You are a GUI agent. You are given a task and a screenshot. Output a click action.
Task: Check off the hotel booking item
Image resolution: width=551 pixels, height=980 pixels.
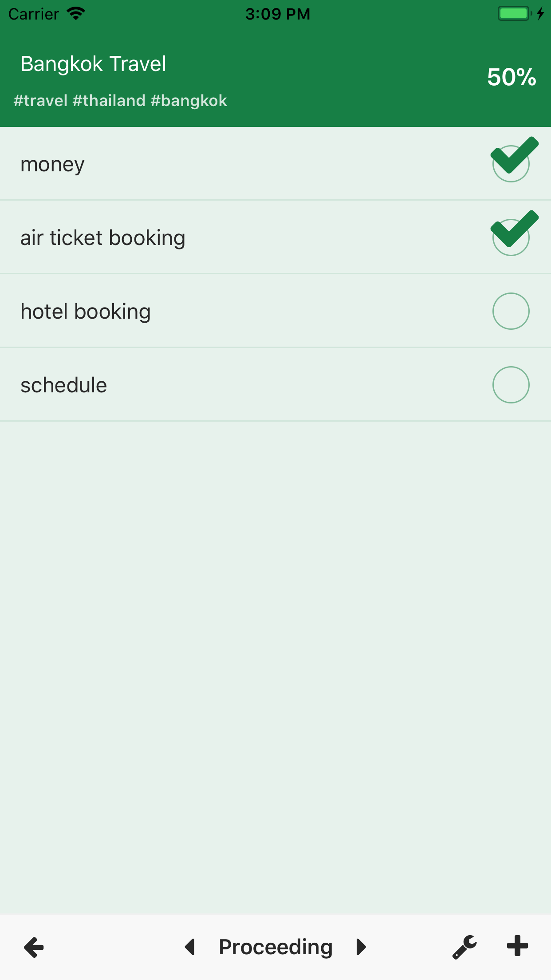(x=511, y=311)
